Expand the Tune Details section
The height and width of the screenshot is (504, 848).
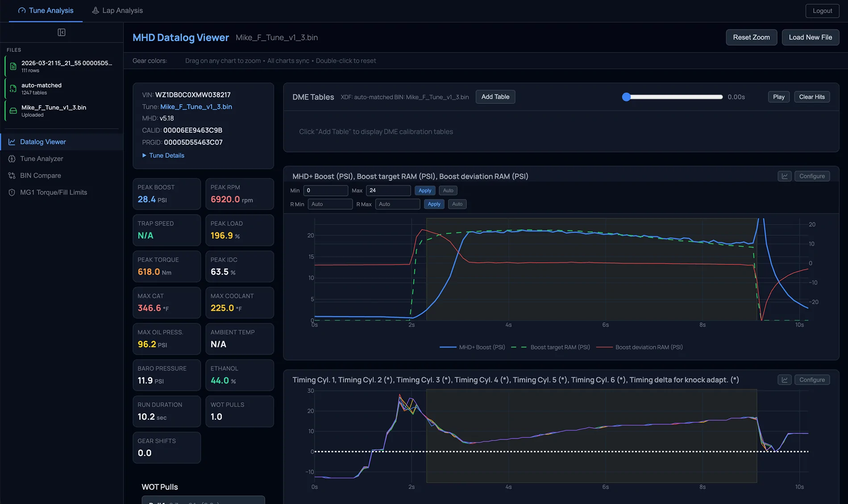tap(163, 155)
